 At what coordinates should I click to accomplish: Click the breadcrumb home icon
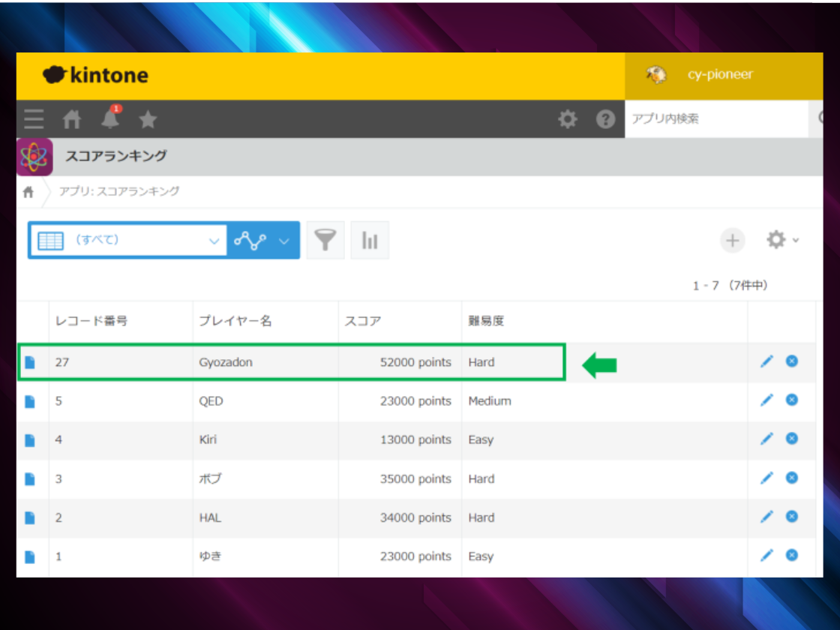tap(28, 192)
